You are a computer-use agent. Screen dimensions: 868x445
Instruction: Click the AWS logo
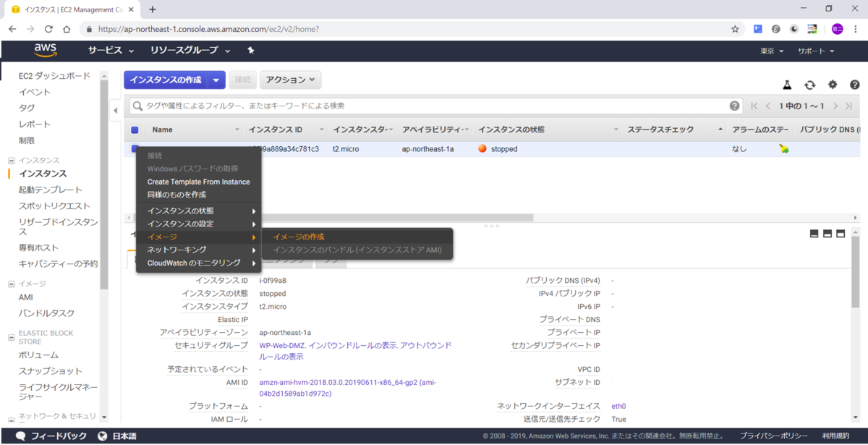[45, 50]
